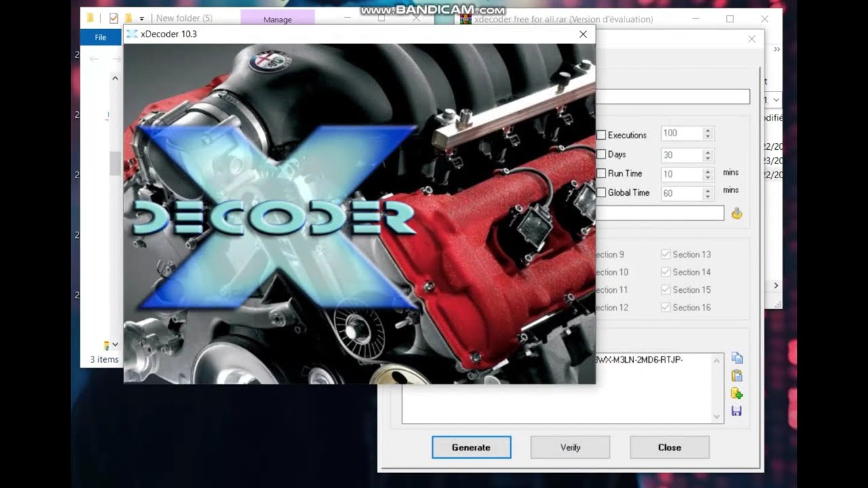Enable the Run Time checkbox
The image size is (868, 488).
601,174
